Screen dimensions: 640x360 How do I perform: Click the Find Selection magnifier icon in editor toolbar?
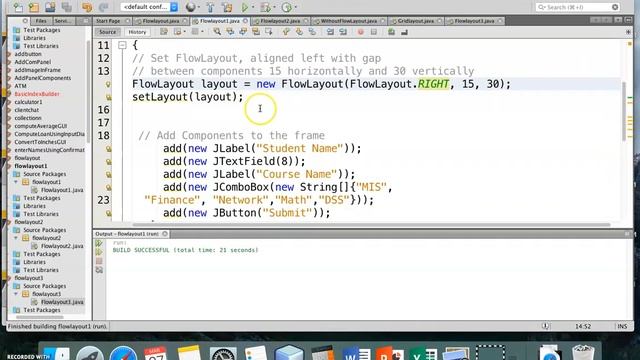[x=217, y=32]
